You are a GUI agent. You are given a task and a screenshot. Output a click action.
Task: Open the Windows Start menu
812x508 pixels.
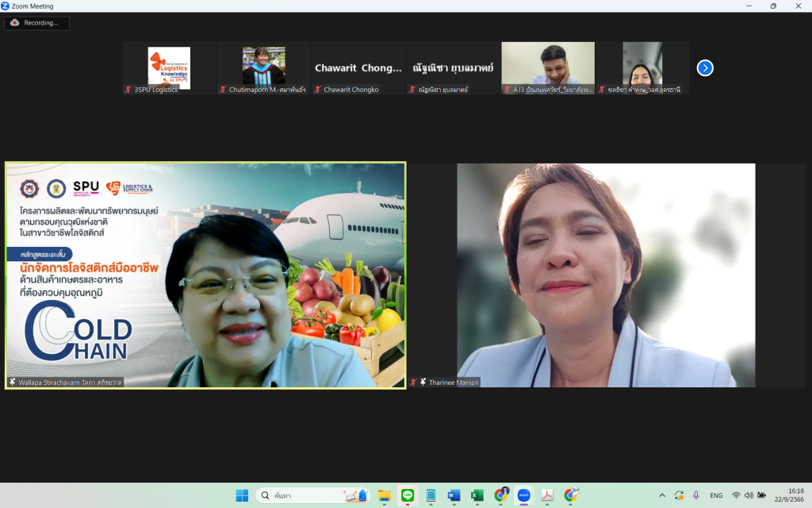pos(242,495)
